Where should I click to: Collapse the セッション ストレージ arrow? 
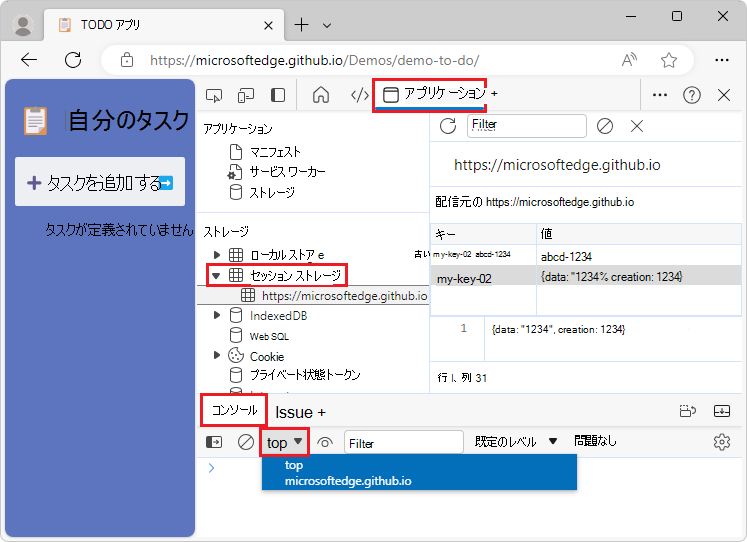point(216,275)
